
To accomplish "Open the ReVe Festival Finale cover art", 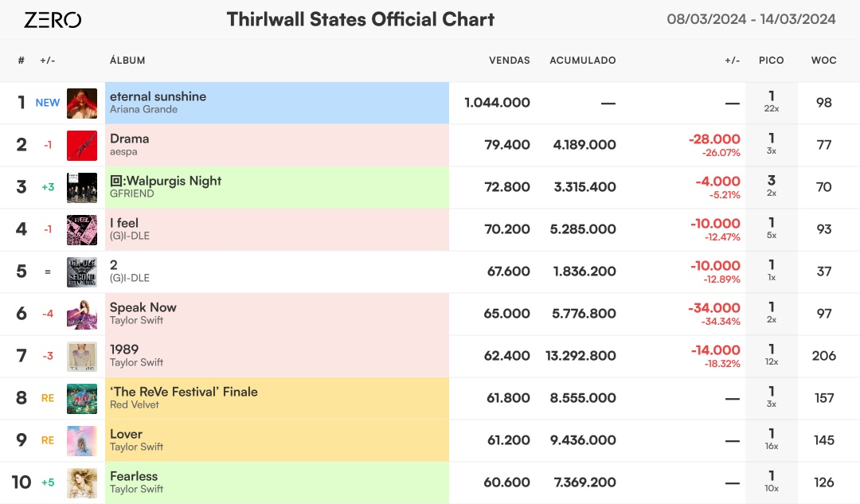I will (82, 399).
